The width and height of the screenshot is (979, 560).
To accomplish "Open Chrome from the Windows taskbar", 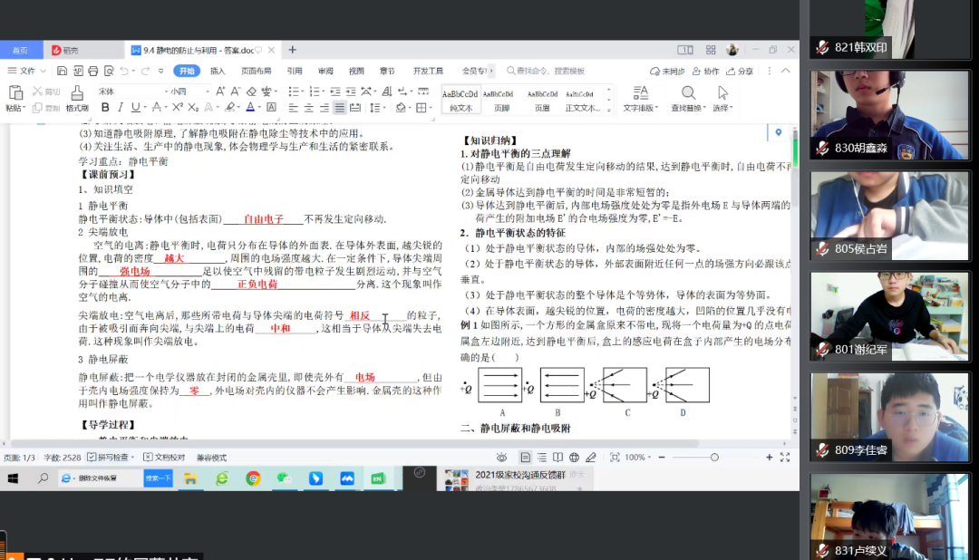I will (x=253, y=478).
